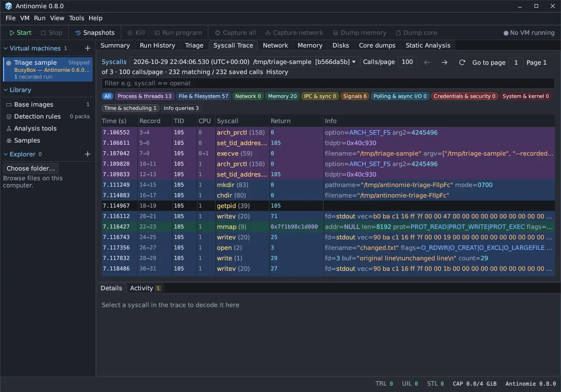
Task: Collapse the Explorer section
Action: coord(6,154)
